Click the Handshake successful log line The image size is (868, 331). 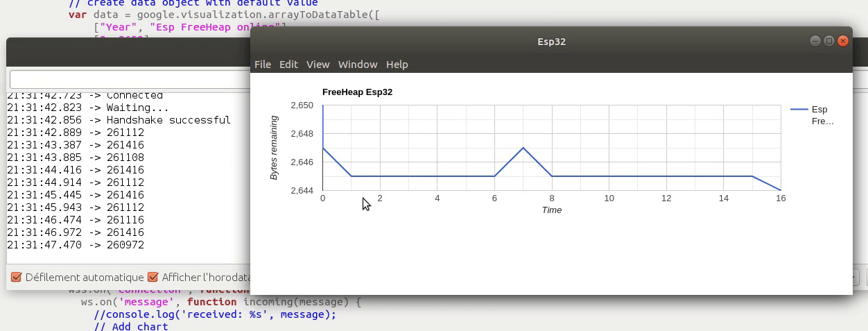(119, 120)
